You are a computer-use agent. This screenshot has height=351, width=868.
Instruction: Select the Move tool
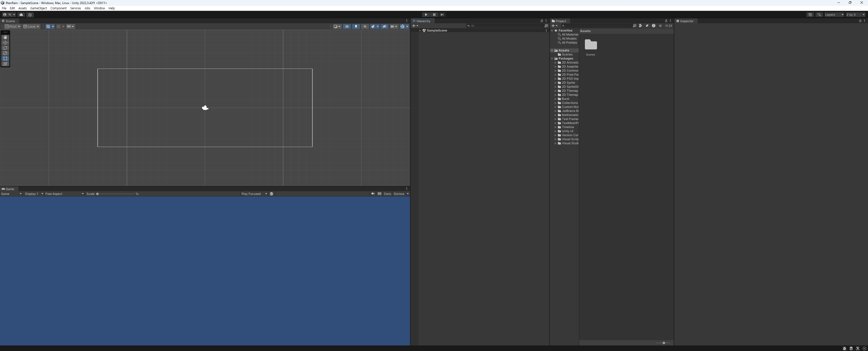point(5,43)
